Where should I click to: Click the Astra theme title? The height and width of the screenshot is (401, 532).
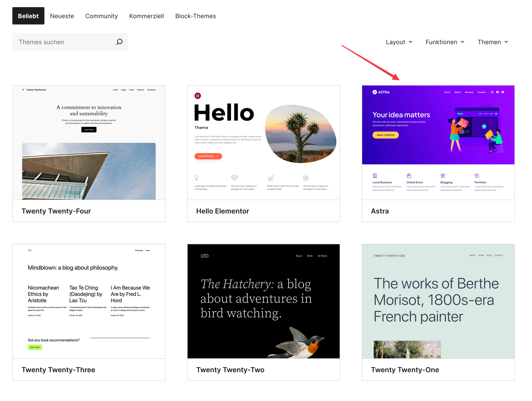pos(380,211)
